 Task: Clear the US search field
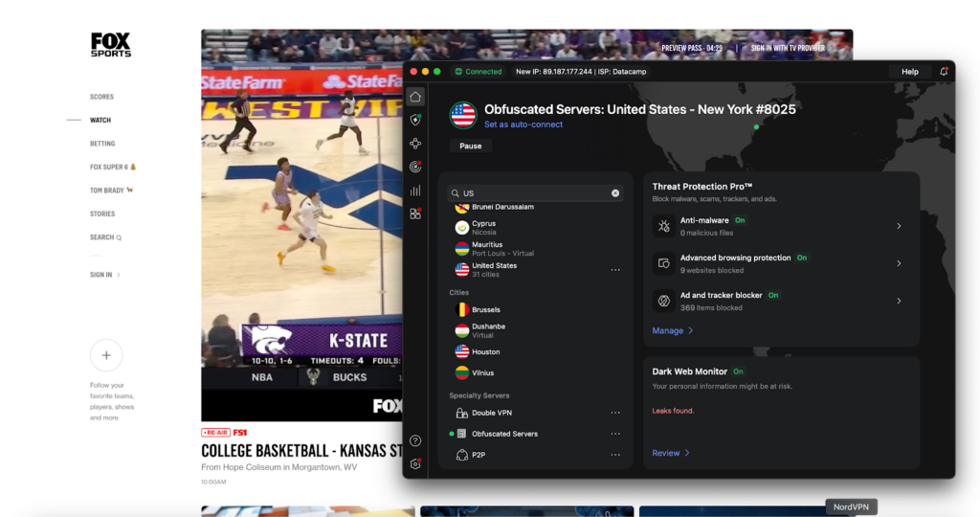pos(615,193)
